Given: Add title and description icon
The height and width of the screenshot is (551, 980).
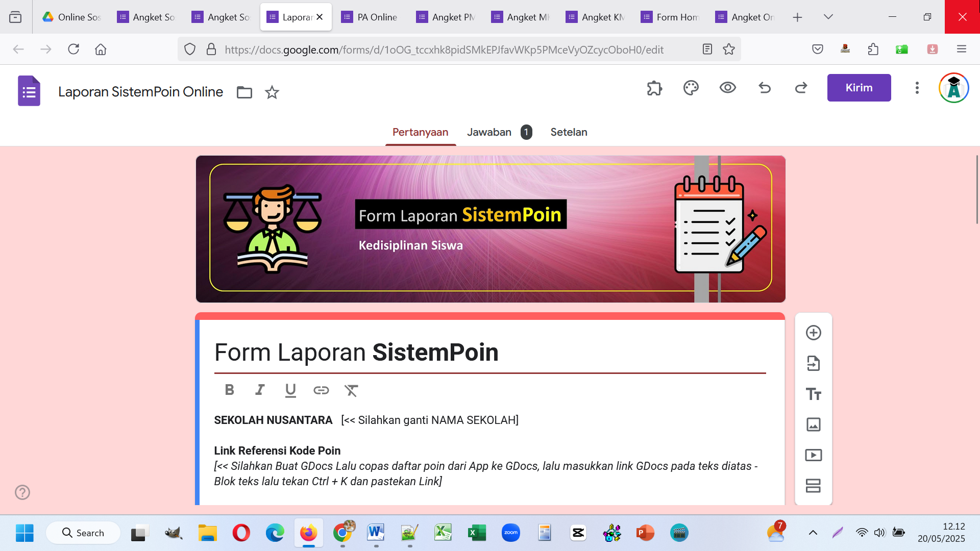Looking at the screenshot, I should pos(813,394).
